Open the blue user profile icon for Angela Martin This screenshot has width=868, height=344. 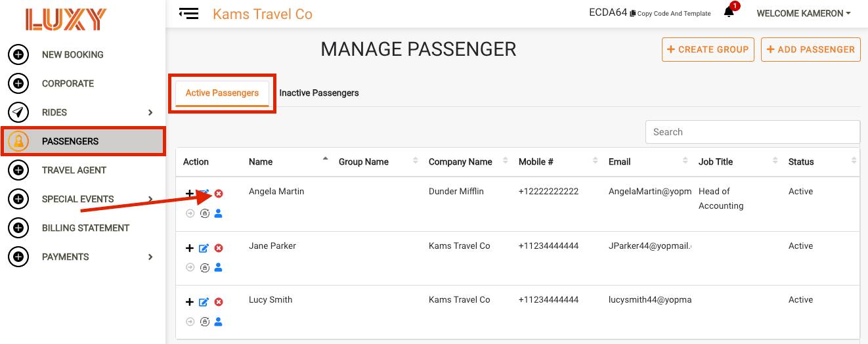(219, 213)
